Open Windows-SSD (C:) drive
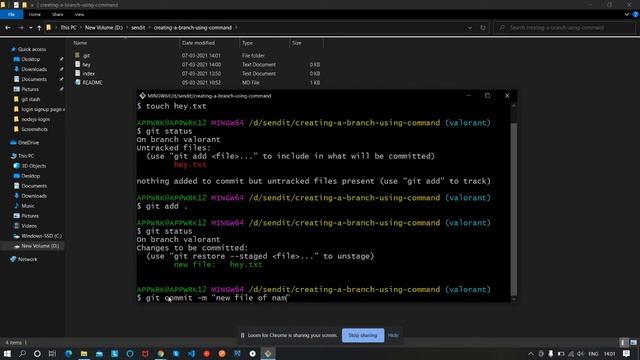Screen dimensions: 640x360 41,236
